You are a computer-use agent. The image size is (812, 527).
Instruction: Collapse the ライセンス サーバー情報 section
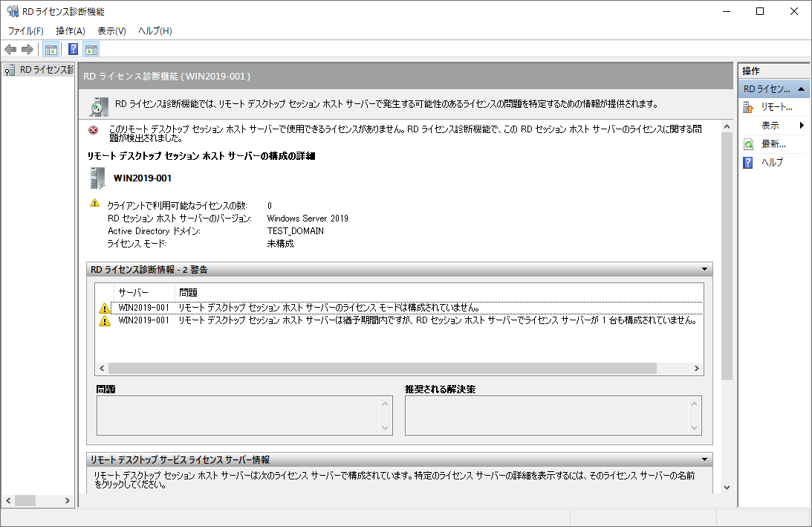point(704,459)
